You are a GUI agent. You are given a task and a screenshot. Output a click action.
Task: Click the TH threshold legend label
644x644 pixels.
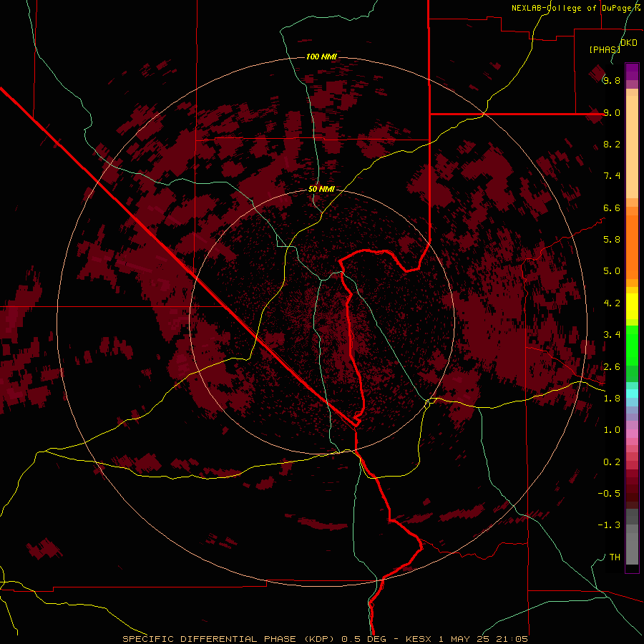point(615,557)
